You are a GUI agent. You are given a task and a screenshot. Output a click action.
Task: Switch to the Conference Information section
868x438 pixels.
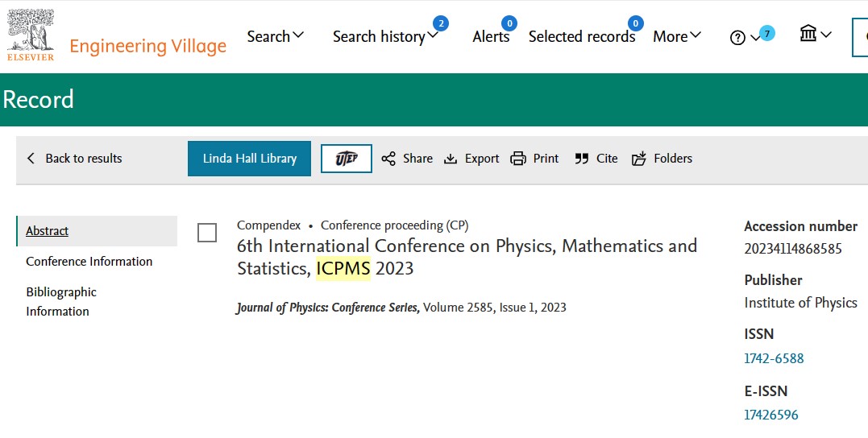tap(89, 262)
